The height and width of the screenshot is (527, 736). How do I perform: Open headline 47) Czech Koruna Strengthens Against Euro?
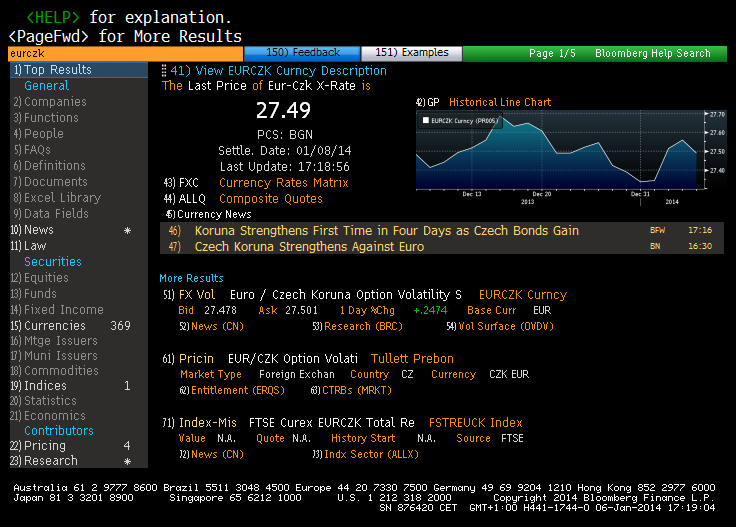click(x=442, y=246)
